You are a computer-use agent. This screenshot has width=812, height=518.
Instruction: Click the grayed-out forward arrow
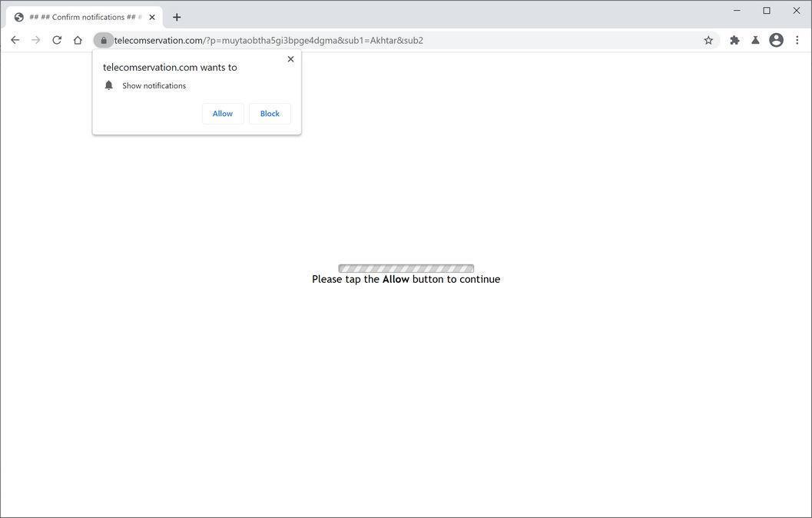pyautogui.click(x=35, y=40)
